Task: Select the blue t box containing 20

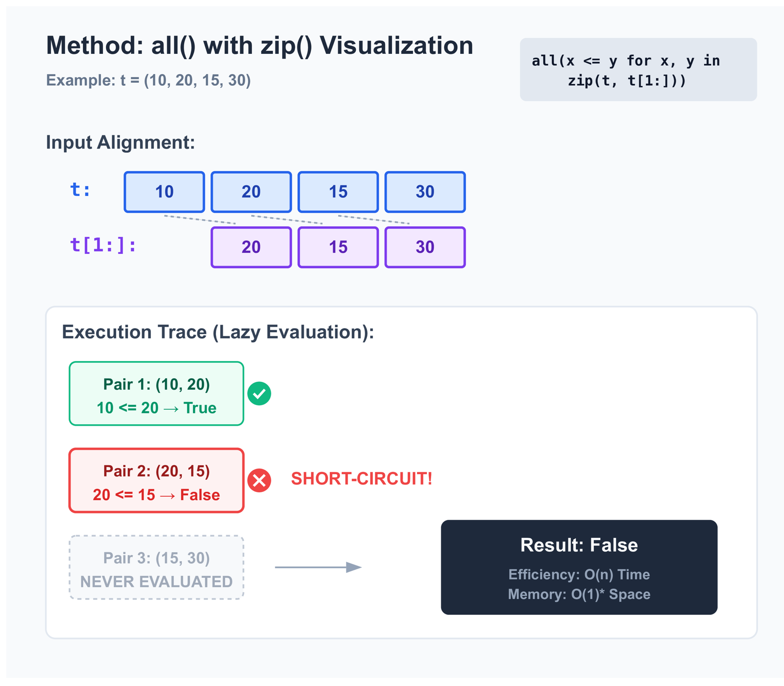Action: (251, 192)
